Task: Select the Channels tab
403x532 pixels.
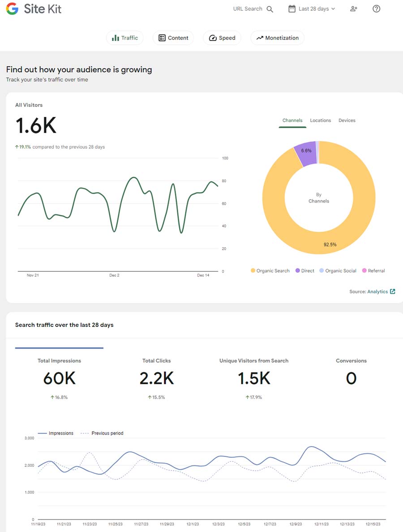Action: tap(292, 120)
